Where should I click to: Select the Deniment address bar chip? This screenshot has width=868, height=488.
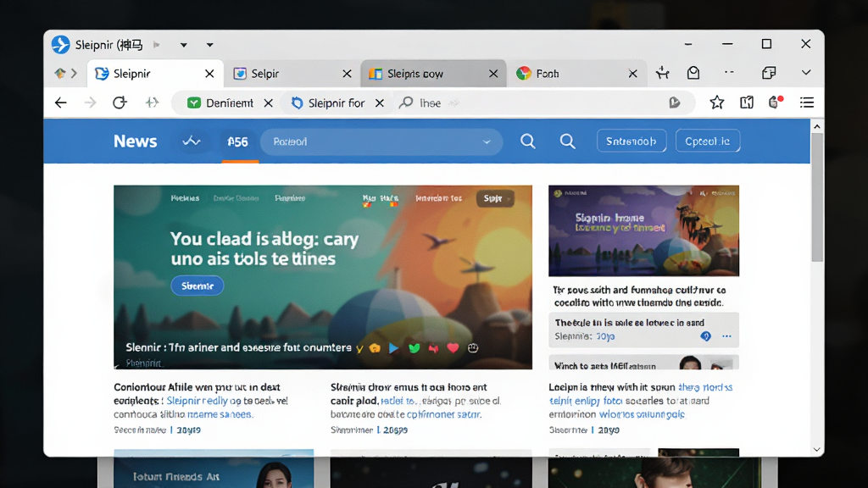(220, 103)
